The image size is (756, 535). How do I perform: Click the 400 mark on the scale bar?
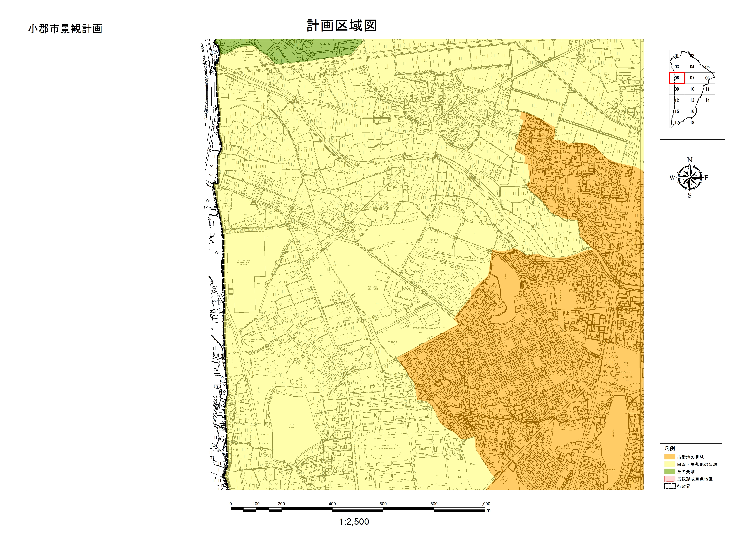(332, 504)
